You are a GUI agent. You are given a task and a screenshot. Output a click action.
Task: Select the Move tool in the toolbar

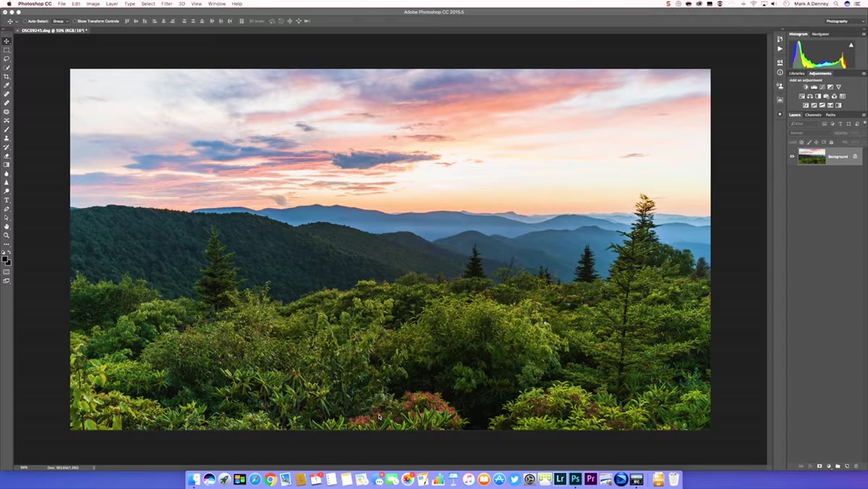click(6, 41)
